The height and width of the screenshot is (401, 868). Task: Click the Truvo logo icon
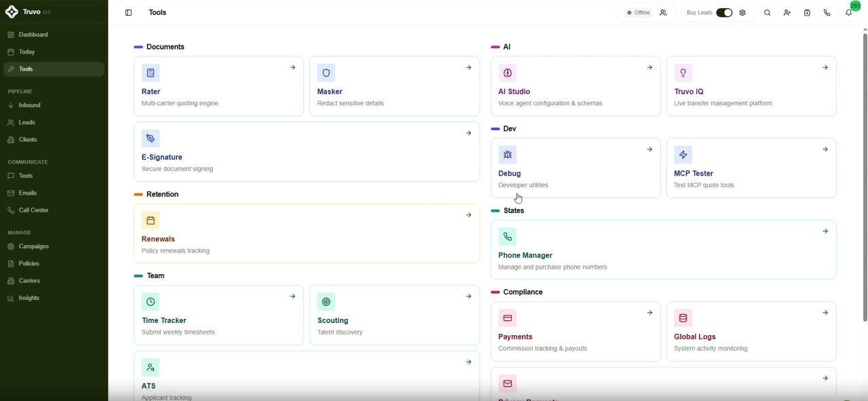12,12
